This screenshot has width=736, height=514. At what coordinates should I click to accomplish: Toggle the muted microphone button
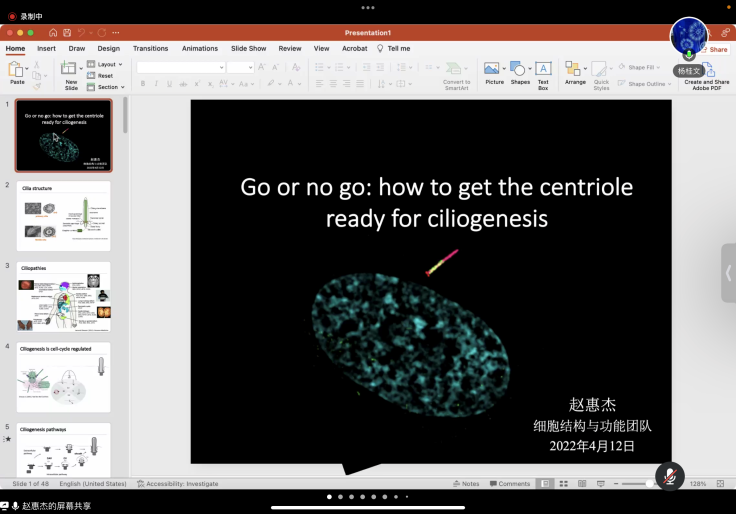pos(669,475)
